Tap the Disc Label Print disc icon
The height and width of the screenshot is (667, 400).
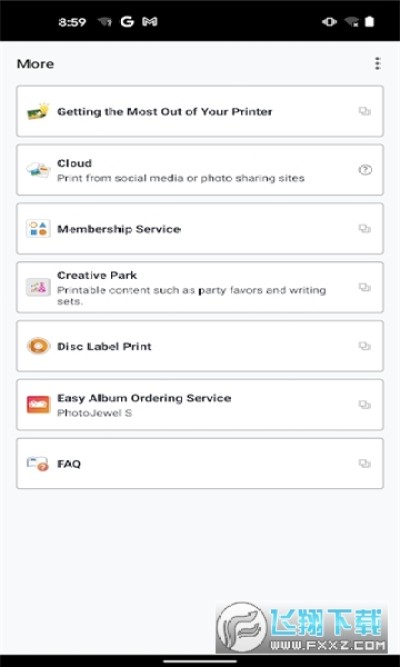[x=38, y=346]
